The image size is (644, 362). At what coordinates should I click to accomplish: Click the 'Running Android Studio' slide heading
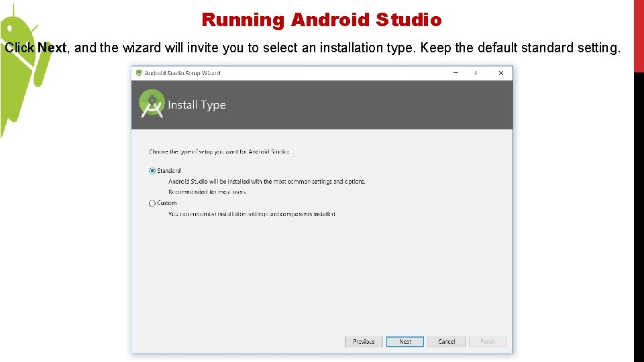[321, 19]
